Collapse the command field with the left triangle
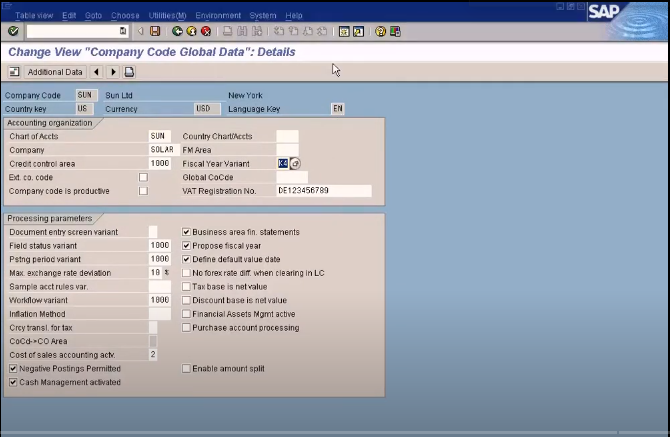Screen dimensions: 670x437 click(x=140, y=31)
